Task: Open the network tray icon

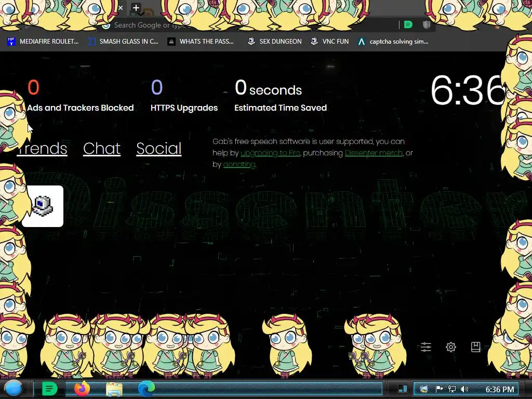Action: (452, 389)
